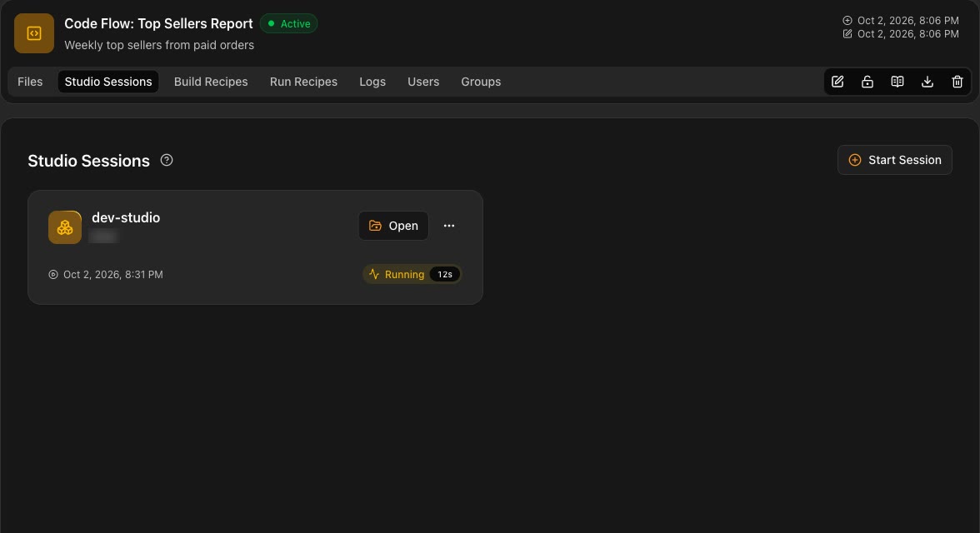This screenshot has width=980, height=533.
Task: Click the trash delete icon
Action: [x=957, y=82]
